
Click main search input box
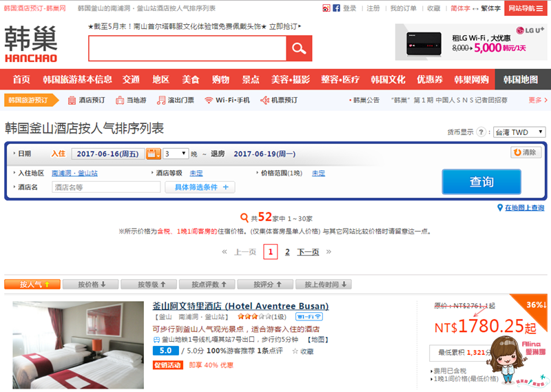point(187,48)
